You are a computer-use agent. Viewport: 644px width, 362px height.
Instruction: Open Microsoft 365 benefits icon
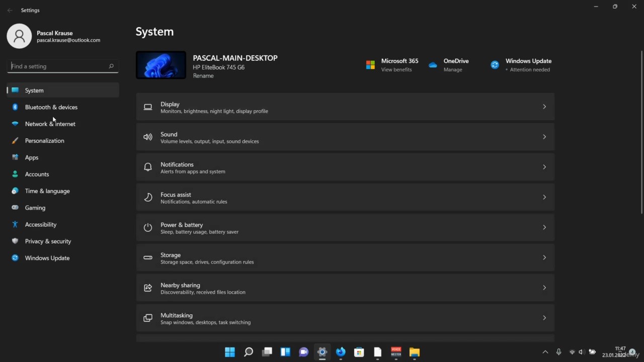point(370,65)
